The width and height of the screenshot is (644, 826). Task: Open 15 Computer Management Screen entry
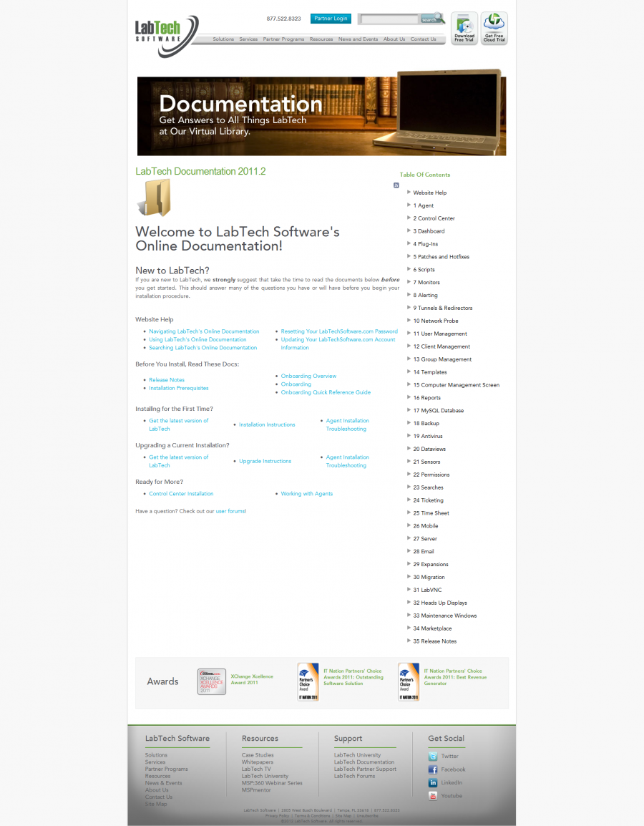tap(457, 384)
